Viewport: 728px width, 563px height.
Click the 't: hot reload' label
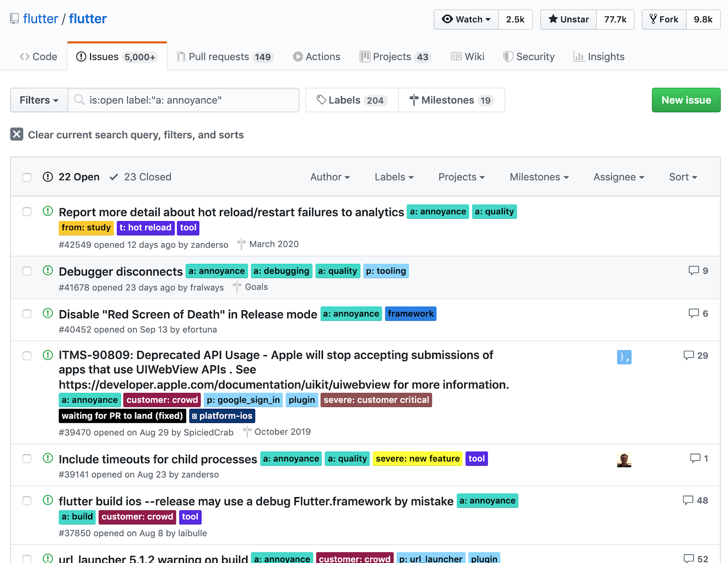point(146,227)
